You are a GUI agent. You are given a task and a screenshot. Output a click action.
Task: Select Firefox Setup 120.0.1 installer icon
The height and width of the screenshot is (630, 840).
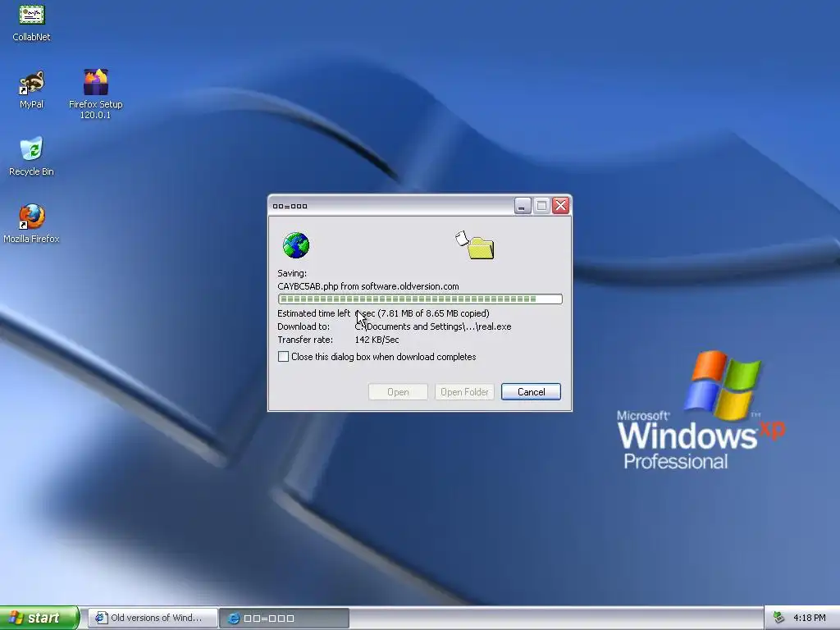pos(96,94)
